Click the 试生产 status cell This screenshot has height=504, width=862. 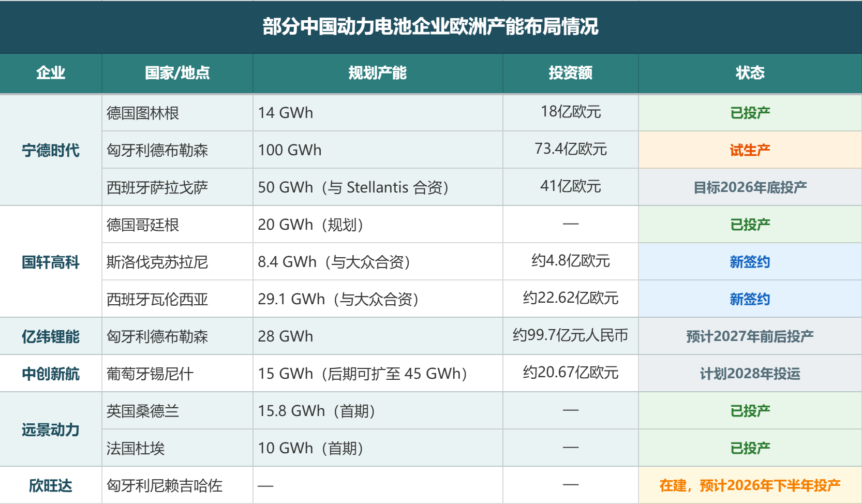750,150
